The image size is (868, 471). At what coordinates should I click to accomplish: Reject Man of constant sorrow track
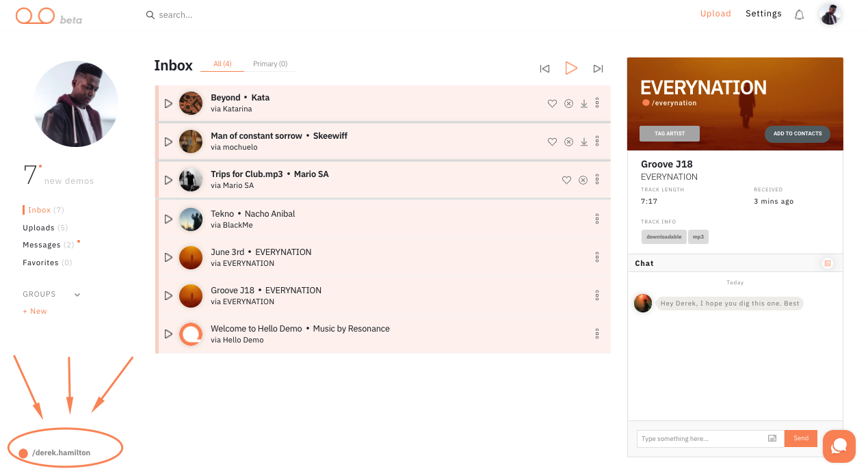[568, 142]
